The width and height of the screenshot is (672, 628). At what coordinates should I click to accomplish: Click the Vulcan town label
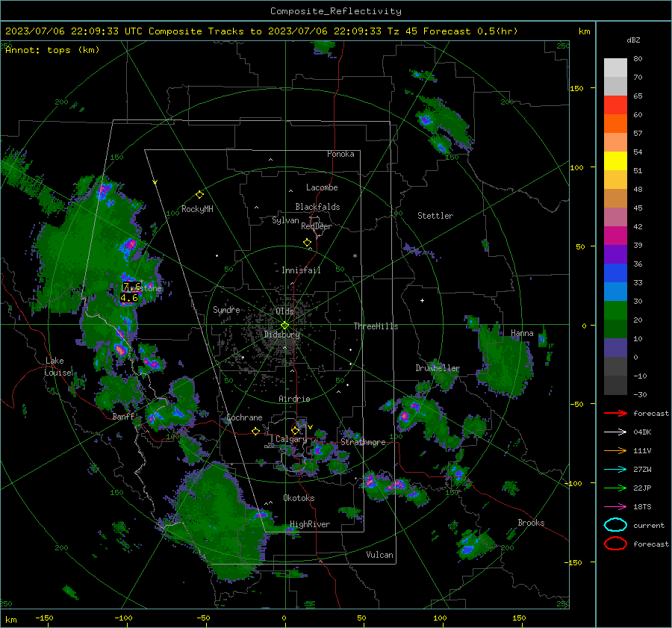tap(379, 555)
